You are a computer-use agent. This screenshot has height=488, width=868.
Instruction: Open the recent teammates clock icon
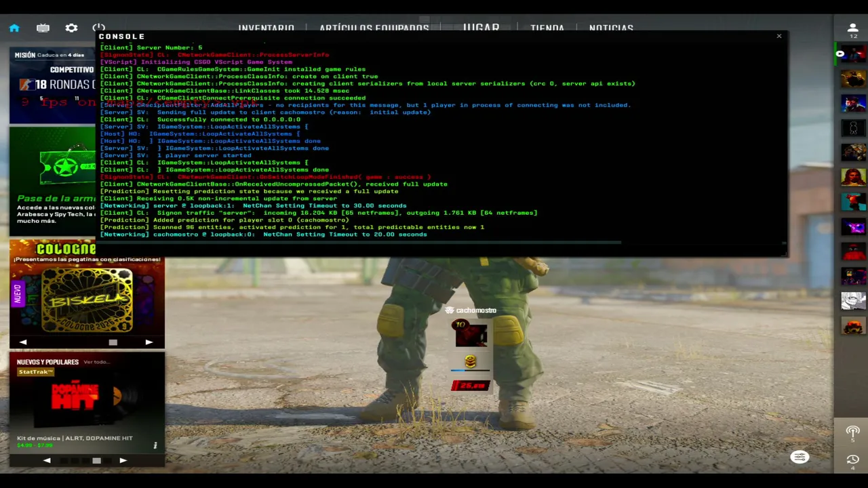click(x=852, y=460)
